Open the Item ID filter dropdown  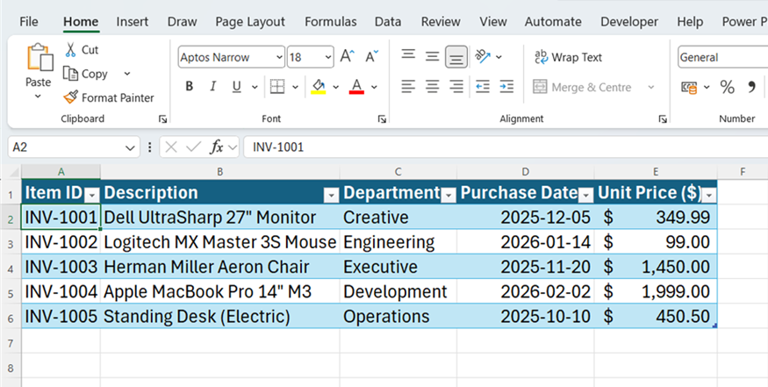coord(92,195)
